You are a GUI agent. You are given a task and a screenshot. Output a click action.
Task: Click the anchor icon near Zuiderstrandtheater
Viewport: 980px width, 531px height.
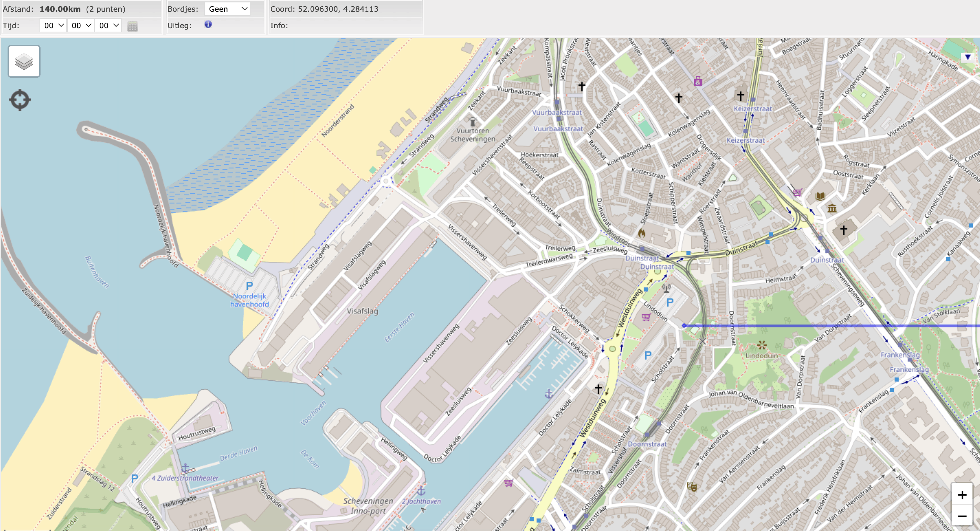[185, 468]
